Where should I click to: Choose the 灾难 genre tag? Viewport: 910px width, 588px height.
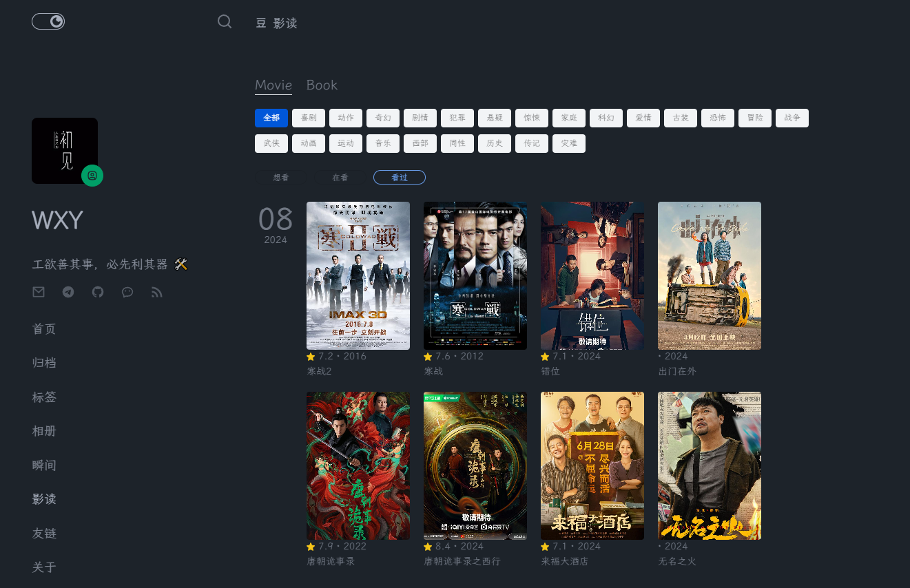[x=569, y=143]
